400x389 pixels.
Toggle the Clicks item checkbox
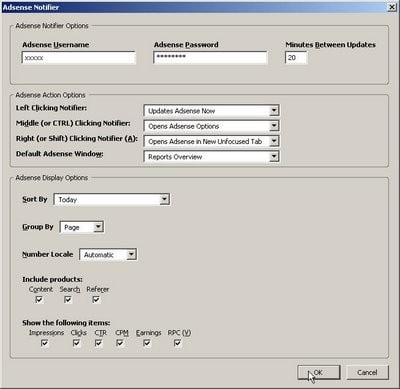click(76, 343)
